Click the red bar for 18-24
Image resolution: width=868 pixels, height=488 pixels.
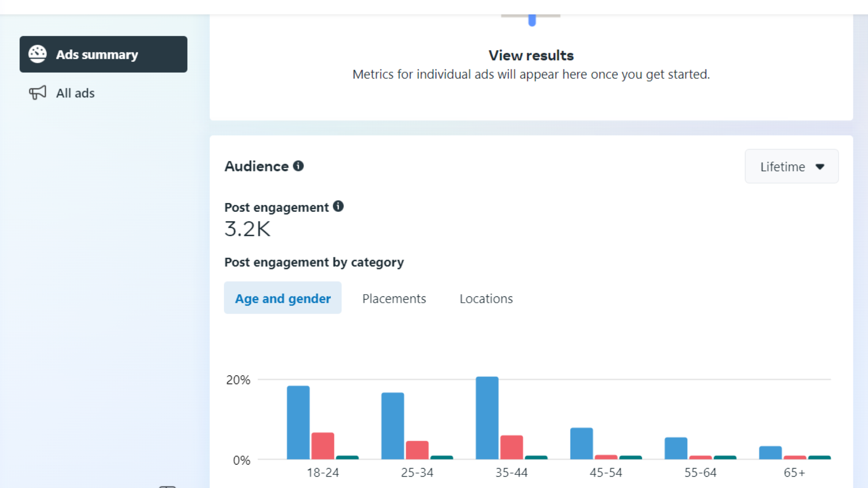click(323, 446)
